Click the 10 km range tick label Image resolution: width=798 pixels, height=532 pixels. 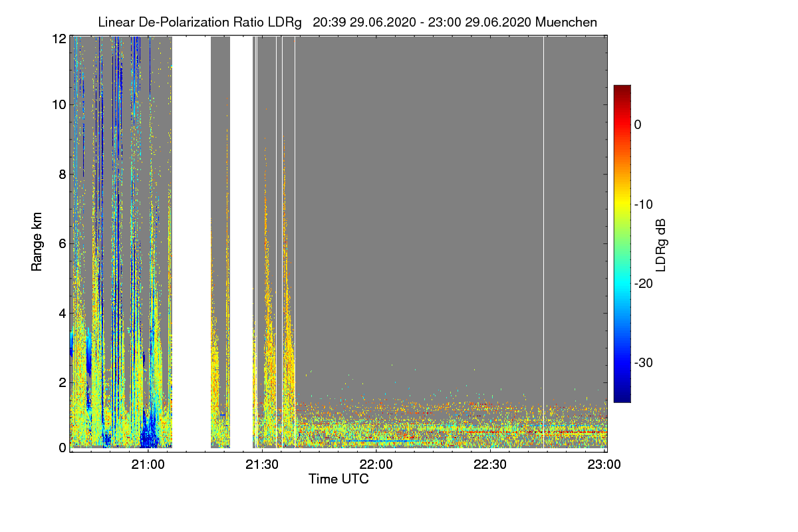58,104
